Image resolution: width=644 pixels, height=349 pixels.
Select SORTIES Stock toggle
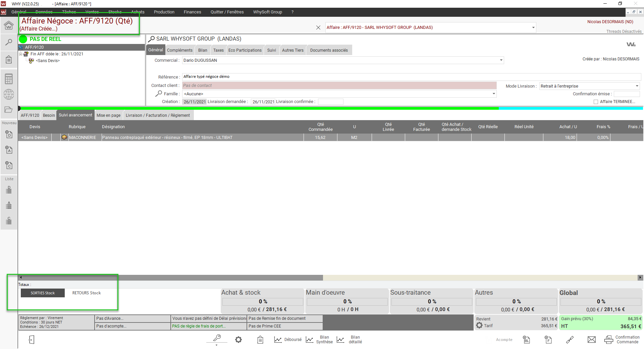coord(43,293)
